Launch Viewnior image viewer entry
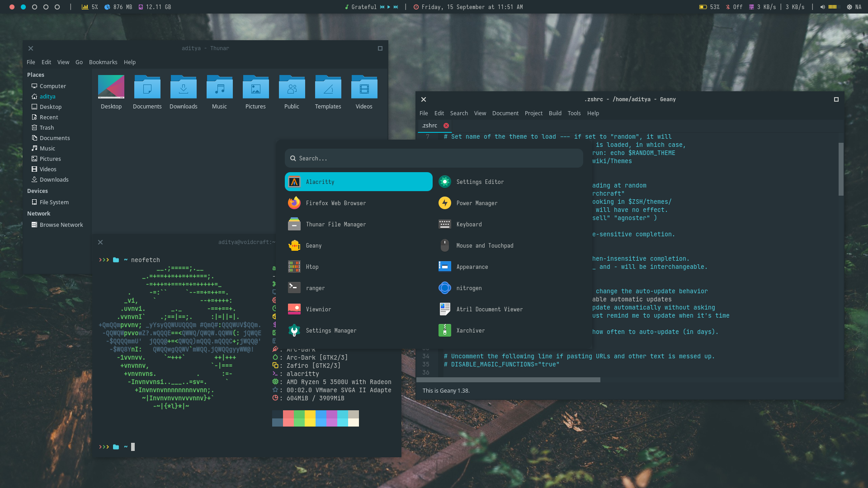 [x=318, y=310]
